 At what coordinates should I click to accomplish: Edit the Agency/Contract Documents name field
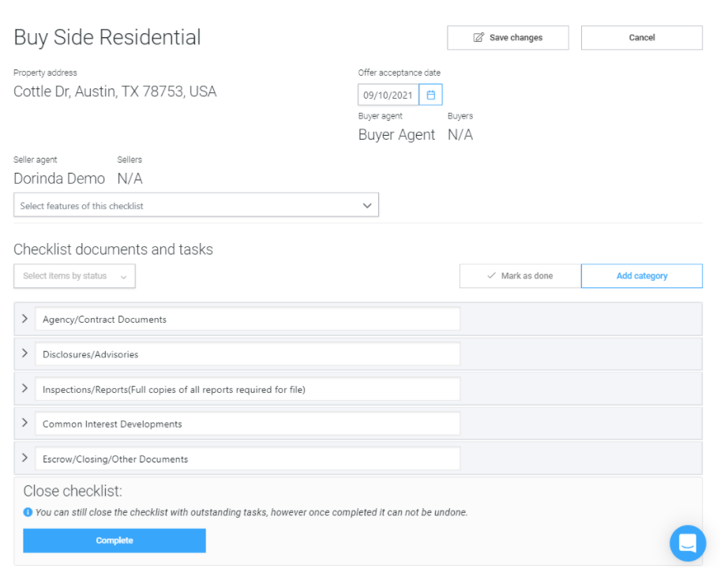tap(247, 320)
